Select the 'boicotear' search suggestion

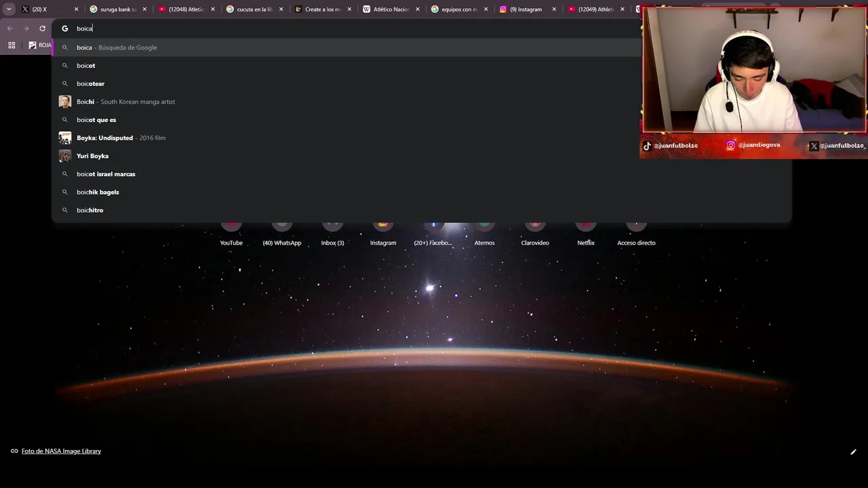pos(422,83)
